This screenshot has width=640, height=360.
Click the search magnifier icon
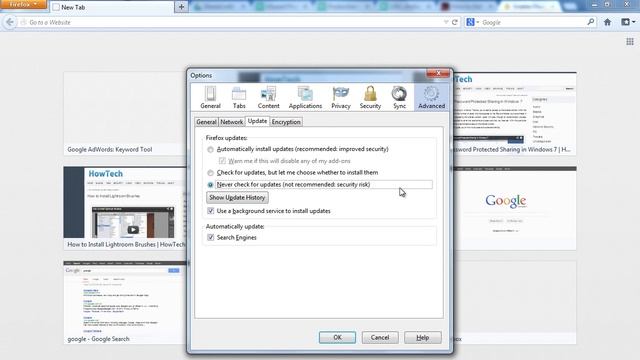(x=591, y=22)
